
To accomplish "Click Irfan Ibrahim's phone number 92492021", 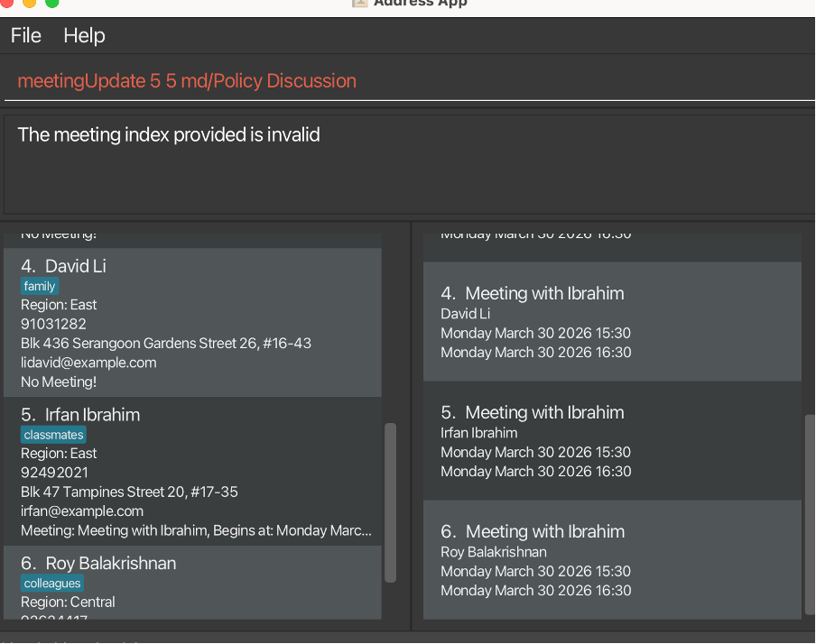I will [x=54, y=473].
